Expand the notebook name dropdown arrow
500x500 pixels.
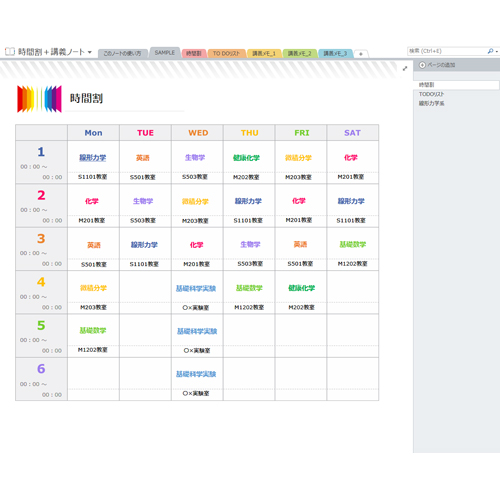point(90,52)
